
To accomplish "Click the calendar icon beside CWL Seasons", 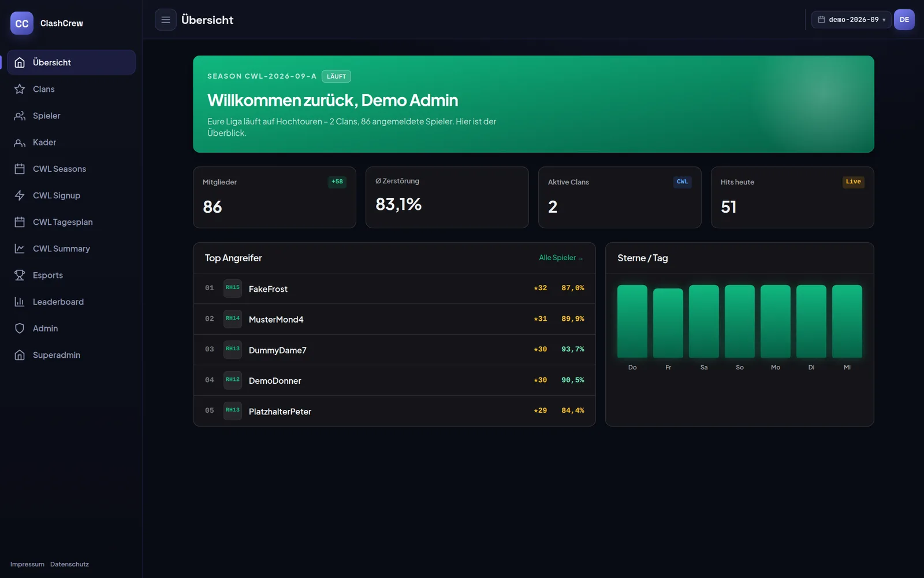I will [x=20, y=169].
